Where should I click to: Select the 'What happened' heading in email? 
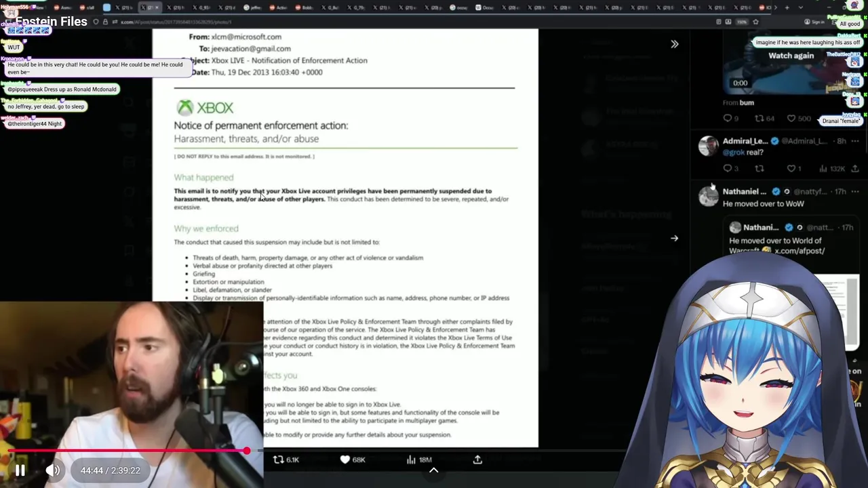coord(203,178)
